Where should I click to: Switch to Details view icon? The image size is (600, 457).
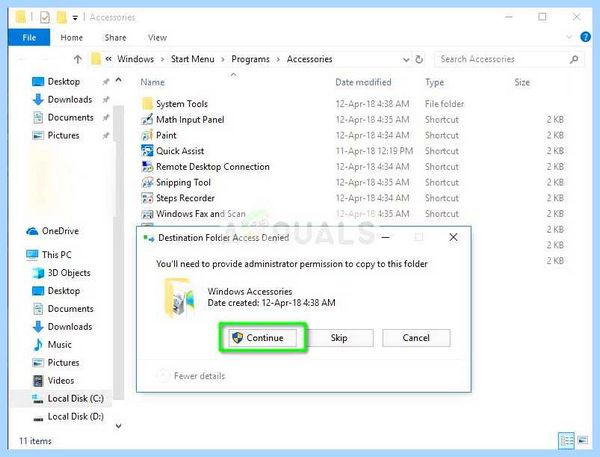coord(566,441)
